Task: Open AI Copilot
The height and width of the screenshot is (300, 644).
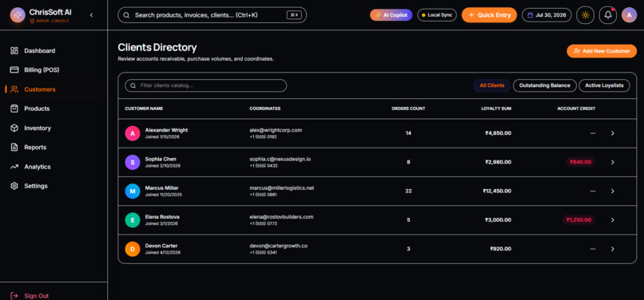Action: (391, 15)
